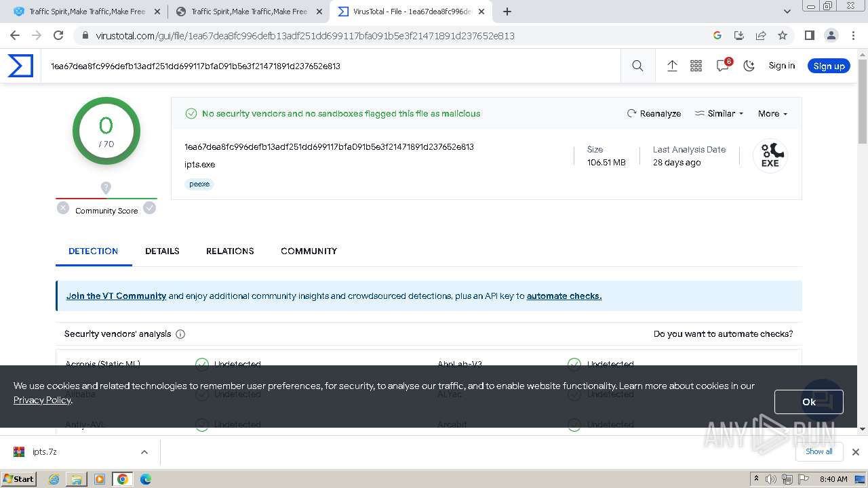Toggle dark mode moon icon
Viewport: 868px width, 488px height.
tap(749, 66)
